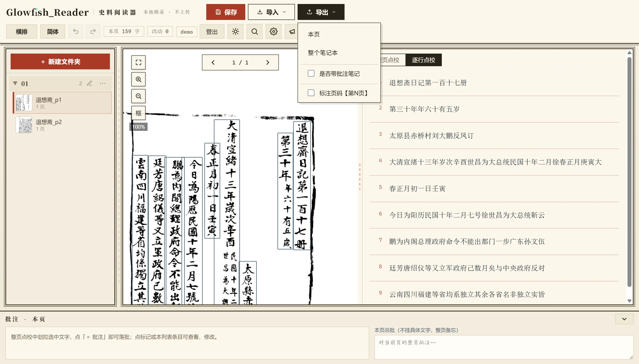Click the 登出 logout button
The width and height of the screenshot is (639, 364).
[x=212, y=31]
